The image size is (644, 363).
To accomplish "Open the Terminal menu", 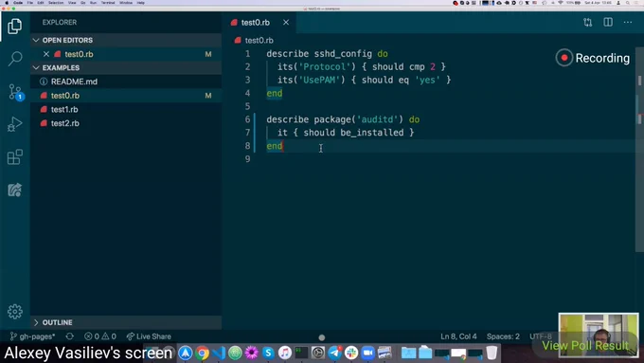I will (108, 3).
